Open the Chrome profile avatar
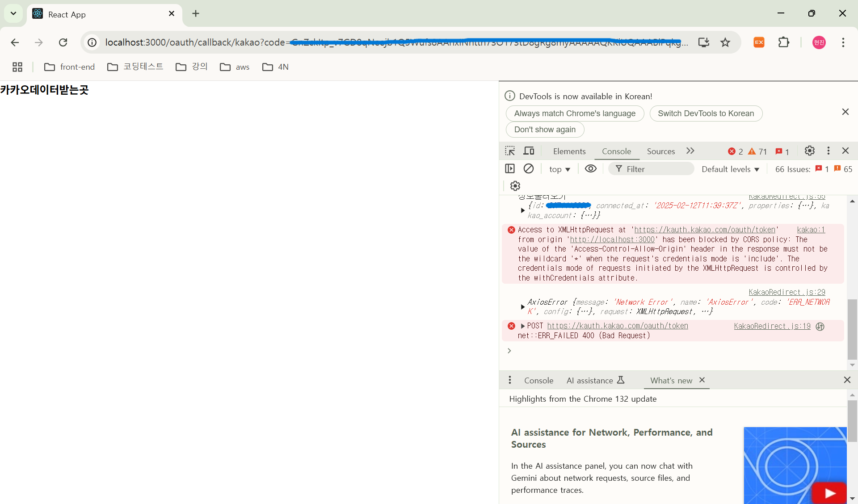The image size is (858, 504). (x=819, y=42)
